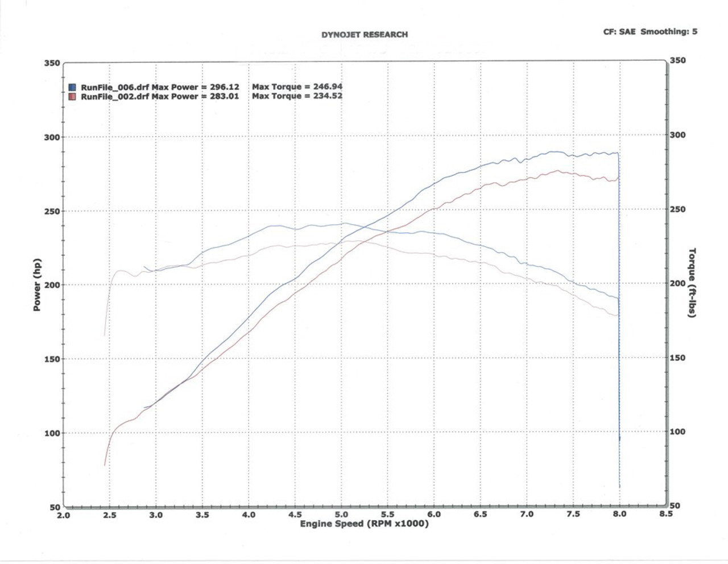Click the 8.0 engine speed tick label
Image resolution: width=728 pixels, height=564 pixels.
coord(619,514)
